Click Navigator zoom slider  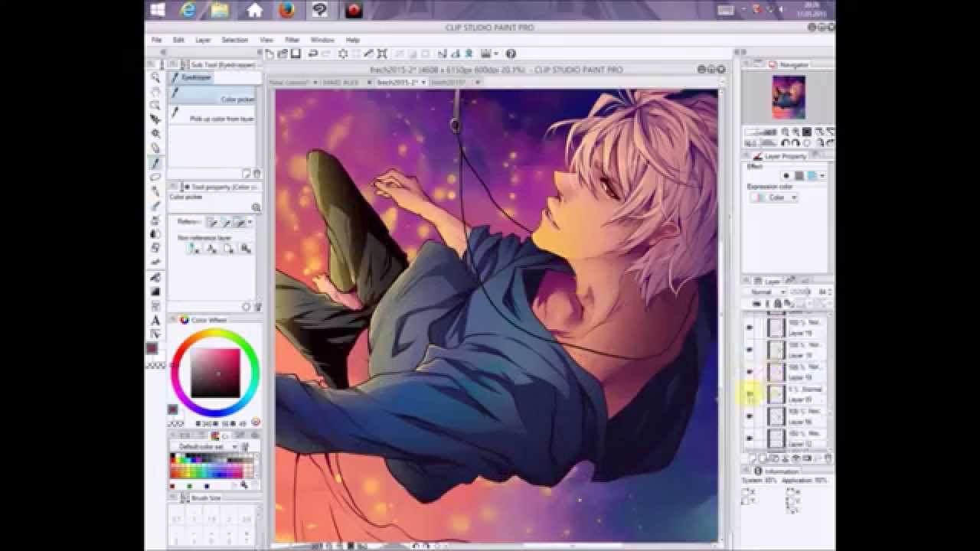pyautogui.click(x=762, y=132)
